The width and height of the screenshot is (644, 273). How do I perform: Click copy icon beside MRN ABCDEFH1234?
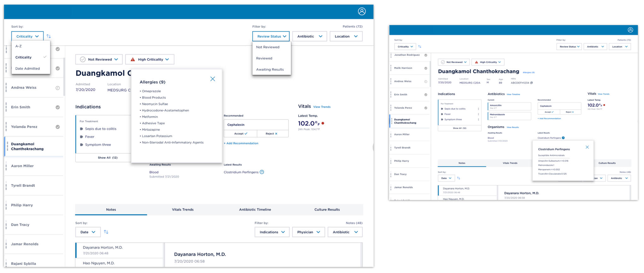pos(531,83)
